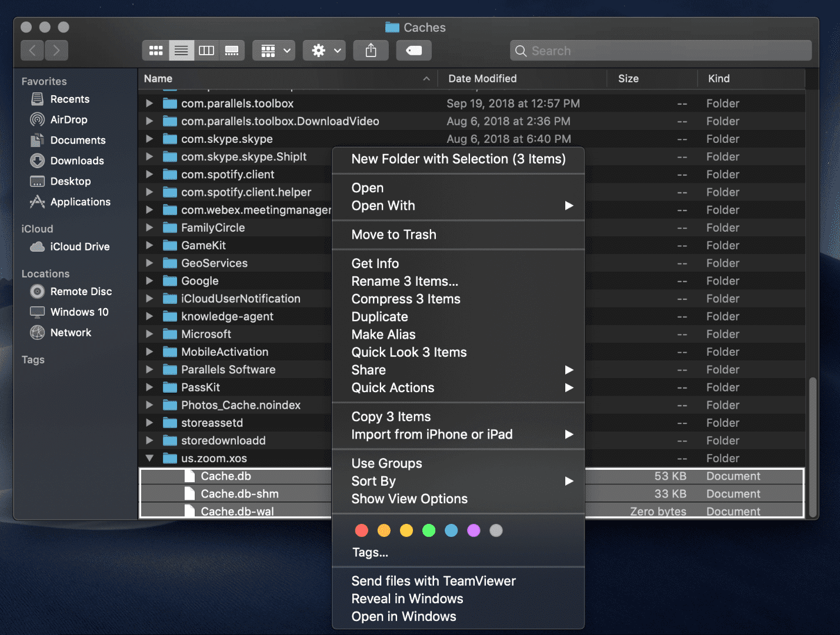Click the Tags toolbar icon
Screen dimensions: 840x635
pos(414,51)
